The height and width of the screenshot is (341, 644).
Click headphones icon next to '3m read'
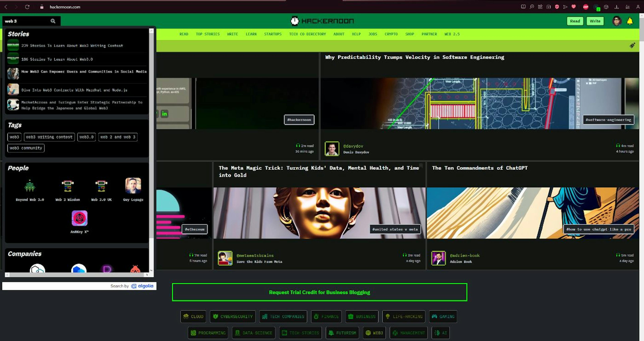pos(405,255)
